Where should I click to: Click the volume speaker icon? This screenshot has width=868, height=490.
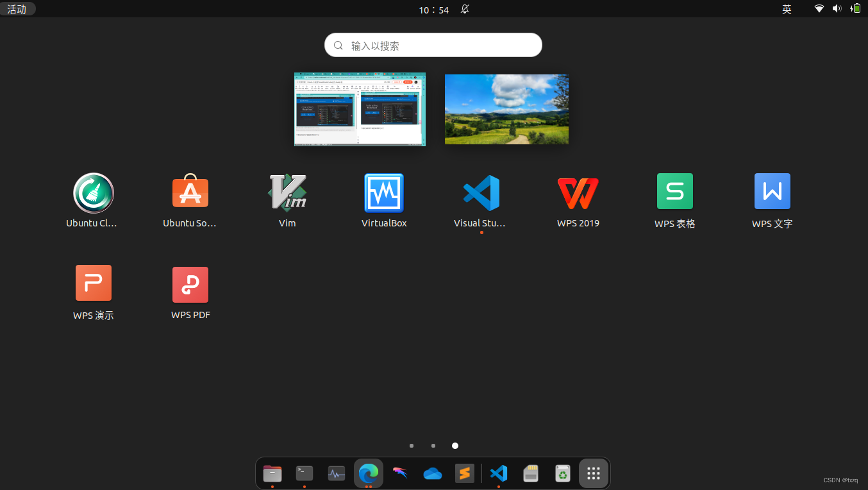(x=837, y=9)
